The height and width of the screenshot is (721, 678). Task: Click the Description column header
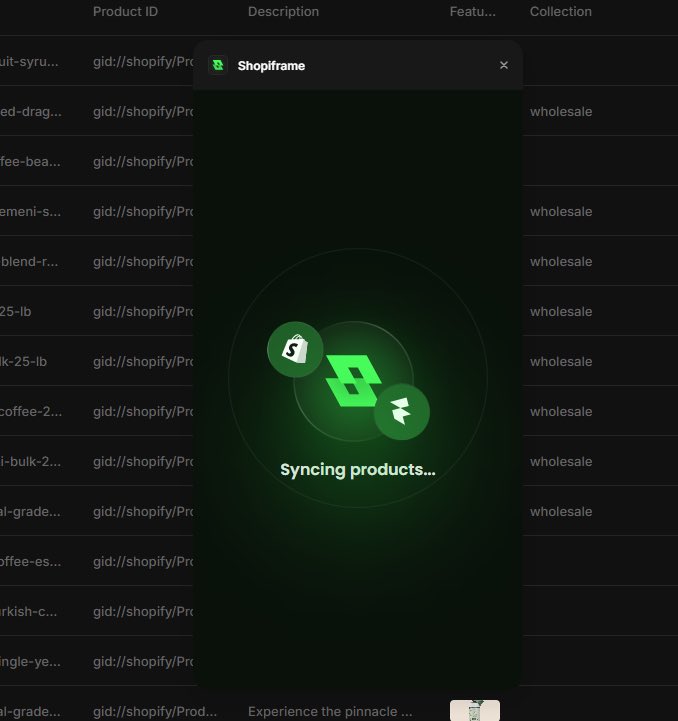(x=283, y=11)
